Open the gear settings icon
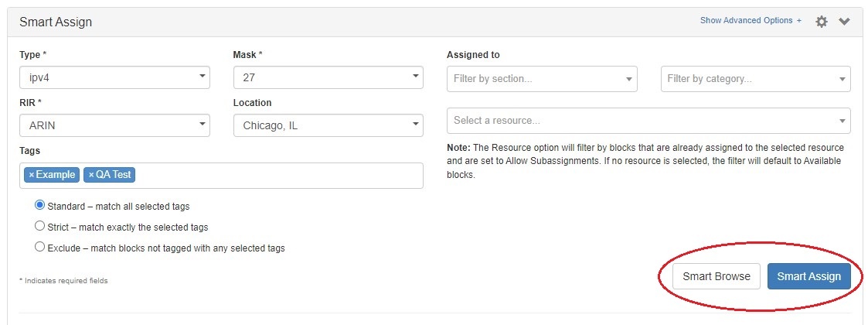 click(822, 22)
